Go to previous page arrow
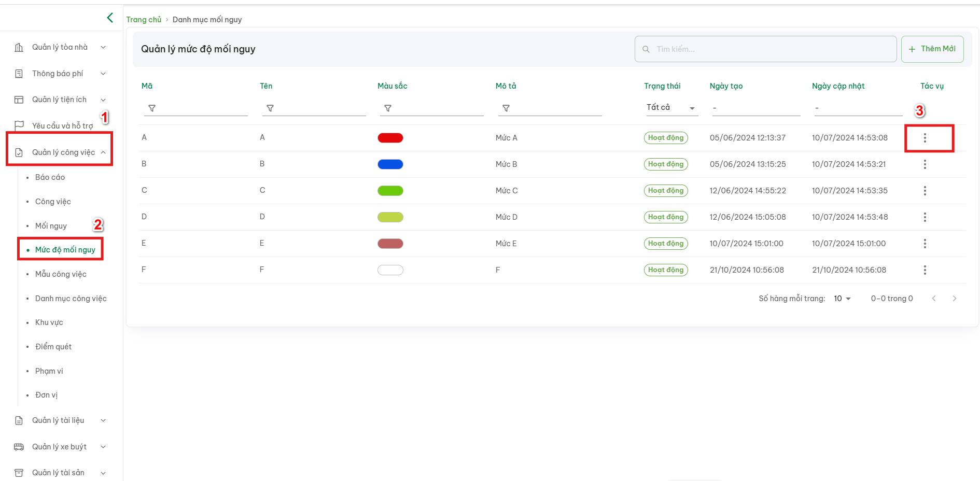The image size is (980, 481). [934, 299]
